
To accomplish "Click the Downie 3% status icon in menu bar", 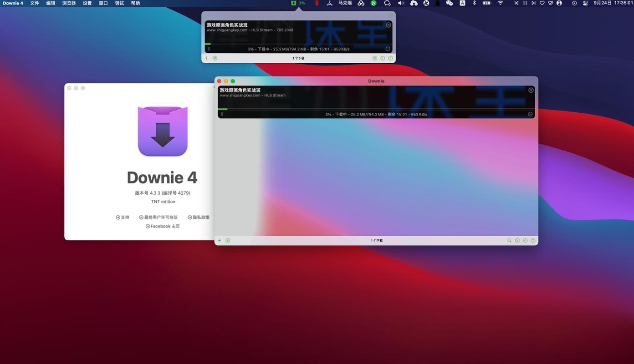I will click(x=298, y=3).
